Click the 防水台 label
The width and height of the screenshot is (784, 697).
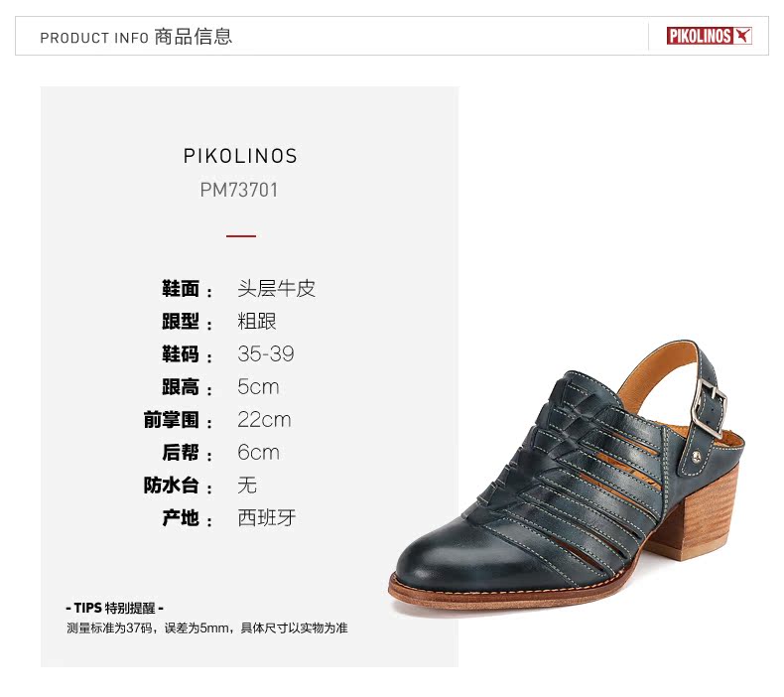tap(171, 485)
